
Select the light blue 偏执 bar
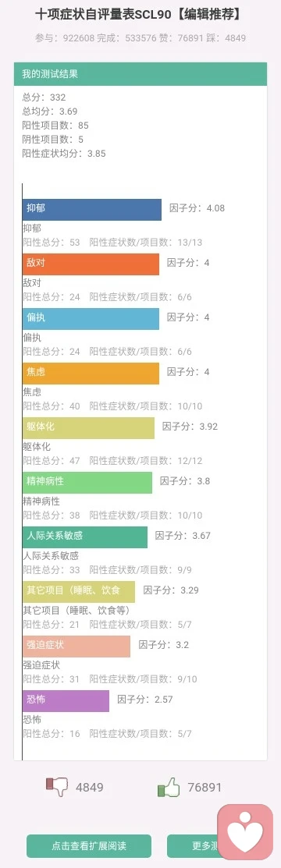(91, 319)
